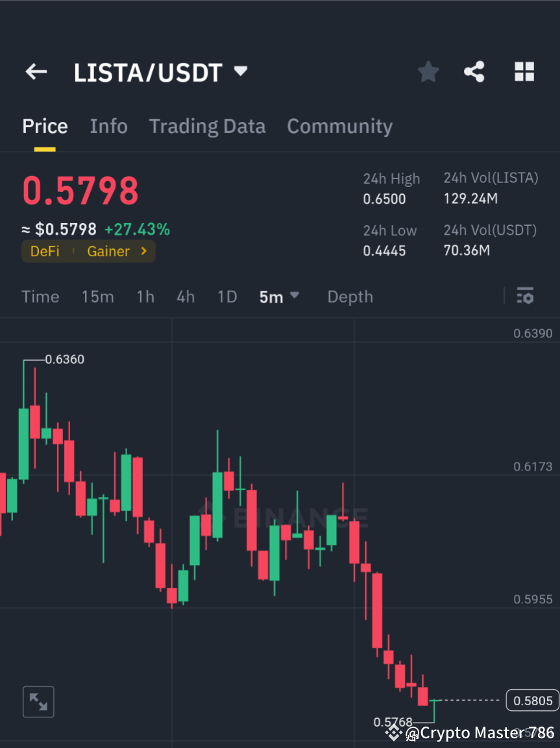Viewport: 560px width, 748px height.
Task: Tap the current price 0.5798 display
Action: click(x=80, y=191)
